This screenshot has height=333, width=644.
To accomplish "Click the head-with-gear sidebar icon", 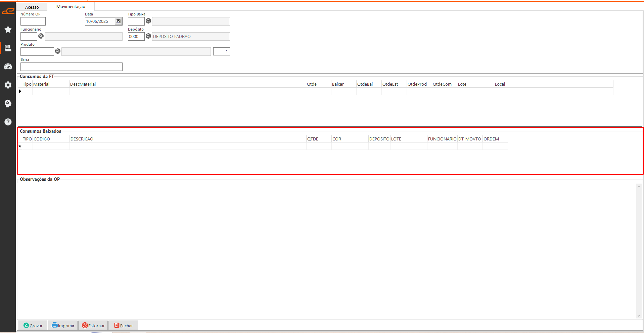I will (8, 103).
